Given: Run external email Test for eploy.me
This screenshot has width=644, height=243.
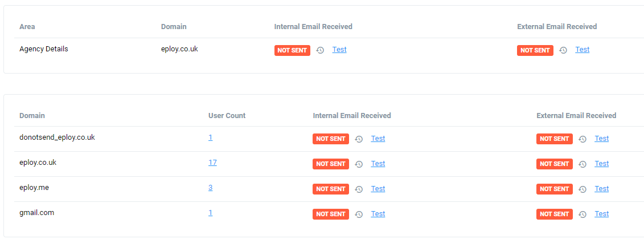Looking at the screenshot, I should point(602,188).
